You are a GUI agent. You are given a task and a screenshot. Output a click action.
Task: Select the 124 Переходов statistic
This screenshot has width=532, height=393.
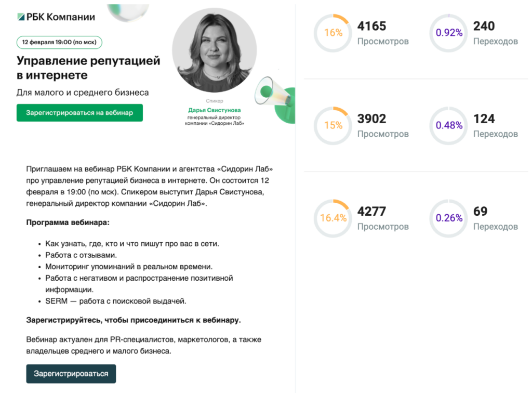coord(495,126)
